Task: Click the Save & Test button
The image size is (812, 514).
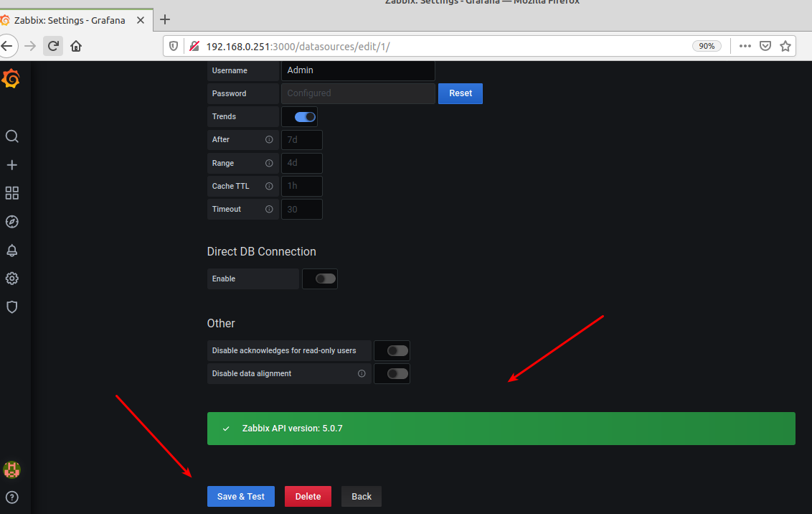Action: pyautogui.click(x=241, y=497)
